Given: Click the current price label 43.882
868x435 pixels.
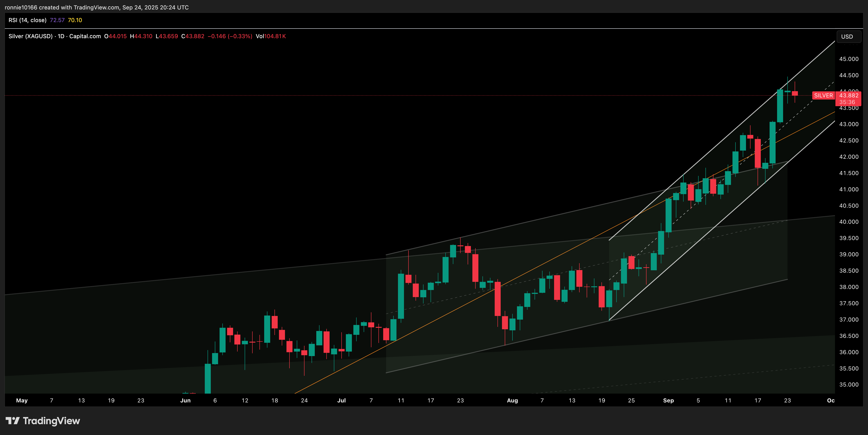Looking at the screenshot, I should click(848, 95).
